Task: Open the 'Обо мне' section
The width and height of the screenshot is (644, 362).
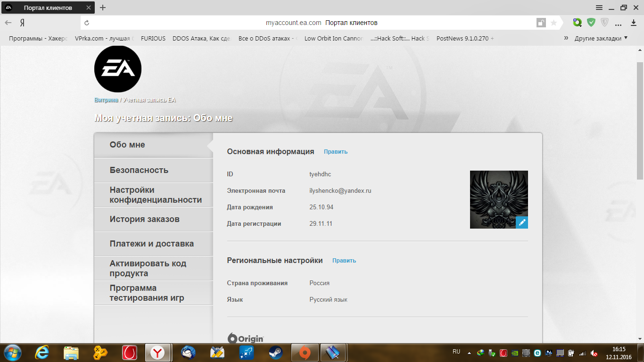Action: [x=154, y=145]
